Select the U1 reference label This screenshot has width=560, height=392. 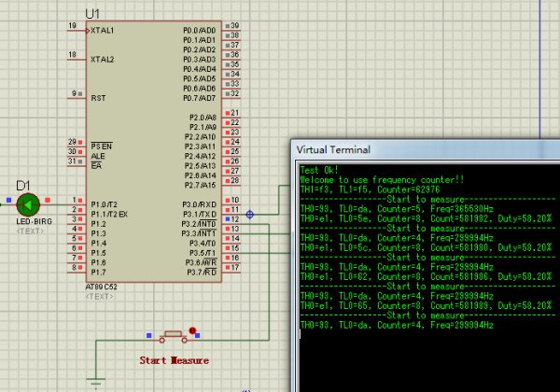91,13
